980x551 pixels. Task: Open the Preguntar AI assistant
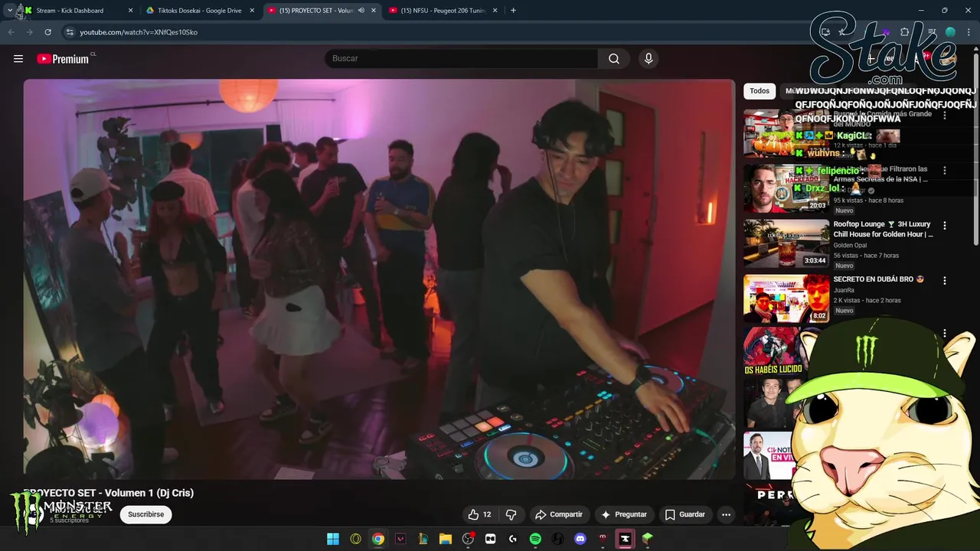pyautogui.click(x=624, y=514)
